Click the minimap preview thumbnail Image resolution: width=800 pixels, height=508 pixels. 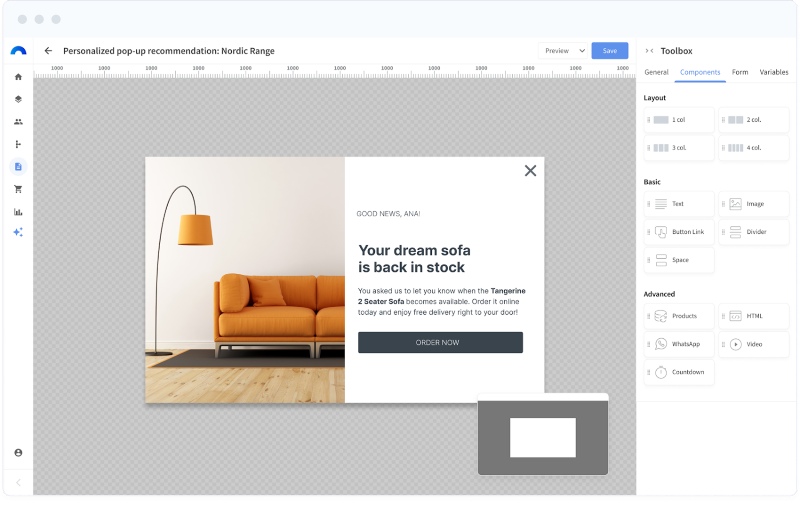click(x=543, y=438)
